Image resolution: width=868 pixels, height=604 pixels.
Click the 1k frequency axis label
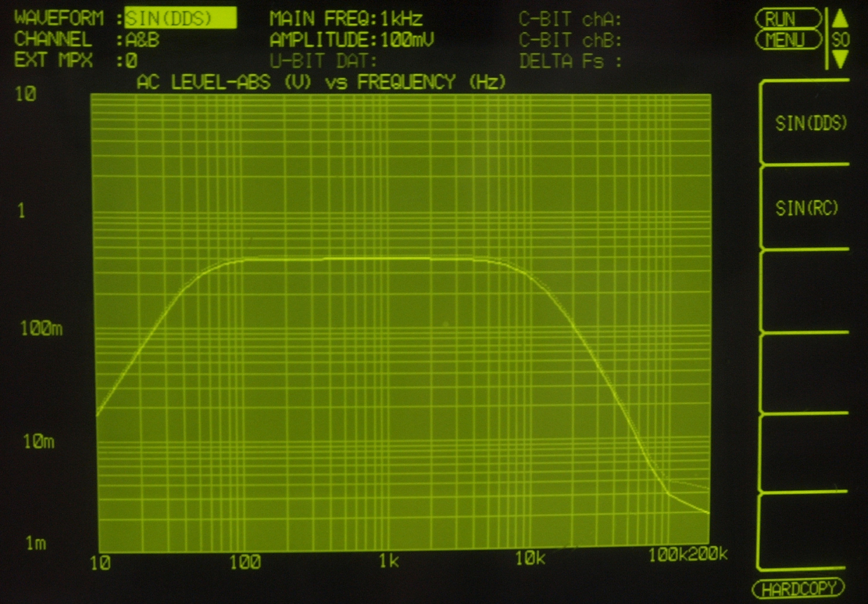388,561
